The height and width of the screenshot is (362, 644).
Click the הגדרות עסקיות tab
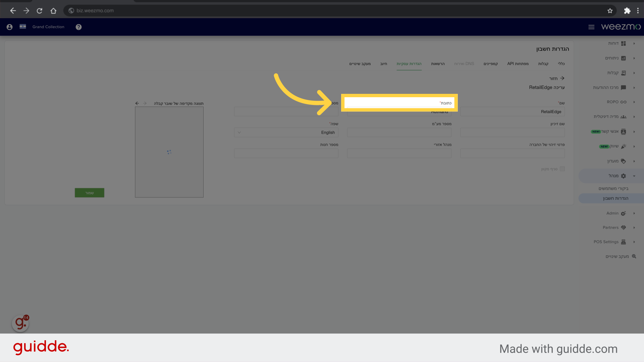[x=409, y=63]
